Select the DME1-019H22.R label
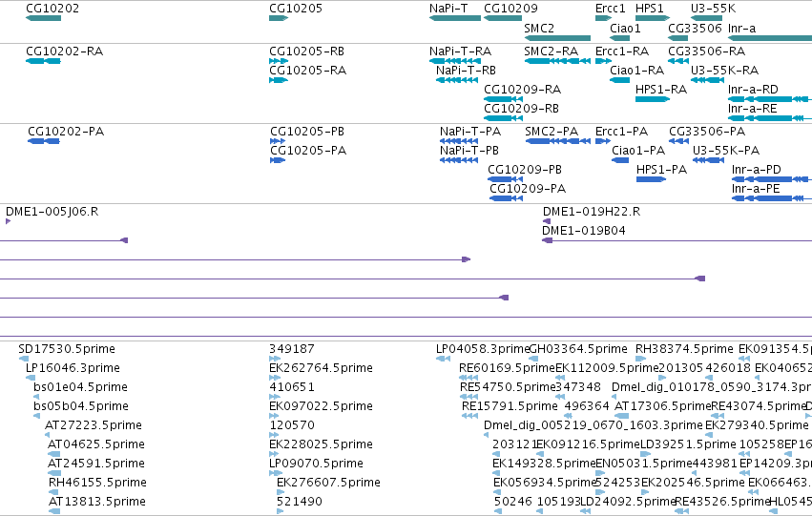The width and height of the screenshot is (812, 516). pos(592,212)
